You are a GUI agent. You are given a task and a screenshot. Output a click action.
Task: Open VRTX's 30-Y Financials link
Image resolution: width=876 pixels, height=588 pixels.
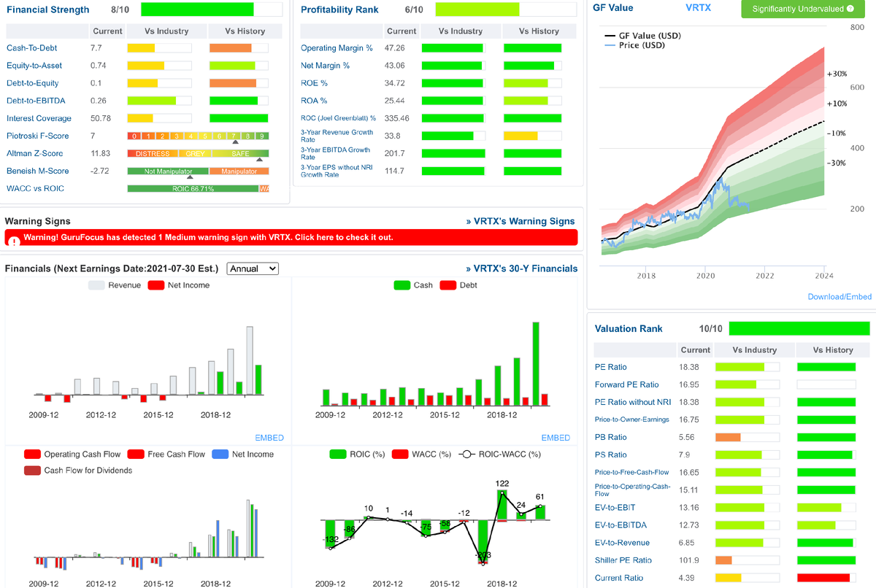click(x=522, y=268)
